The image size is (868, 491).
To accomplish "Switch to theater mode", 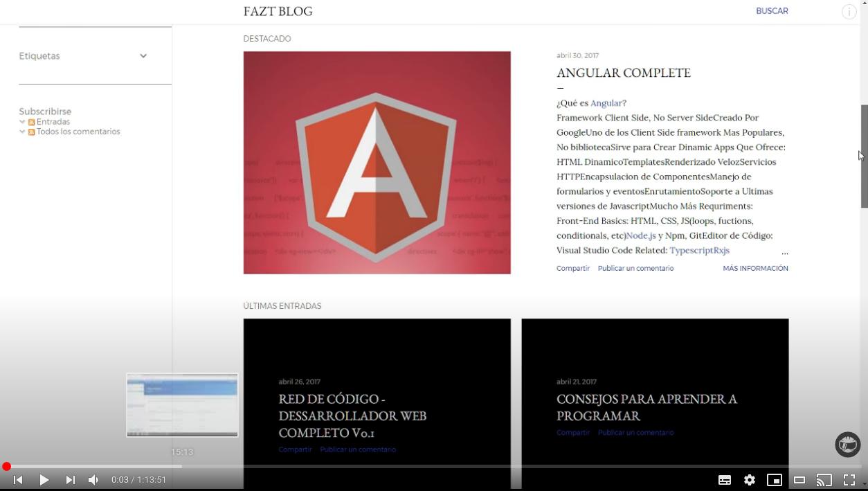I will 799,480.
